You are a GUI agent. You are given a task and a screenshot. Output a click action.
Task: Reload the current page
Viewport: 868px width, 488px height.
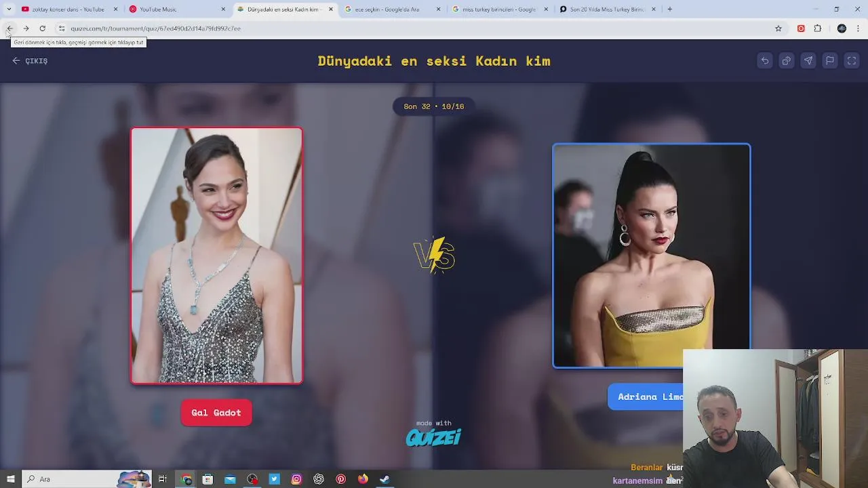(x=42, y=28)
